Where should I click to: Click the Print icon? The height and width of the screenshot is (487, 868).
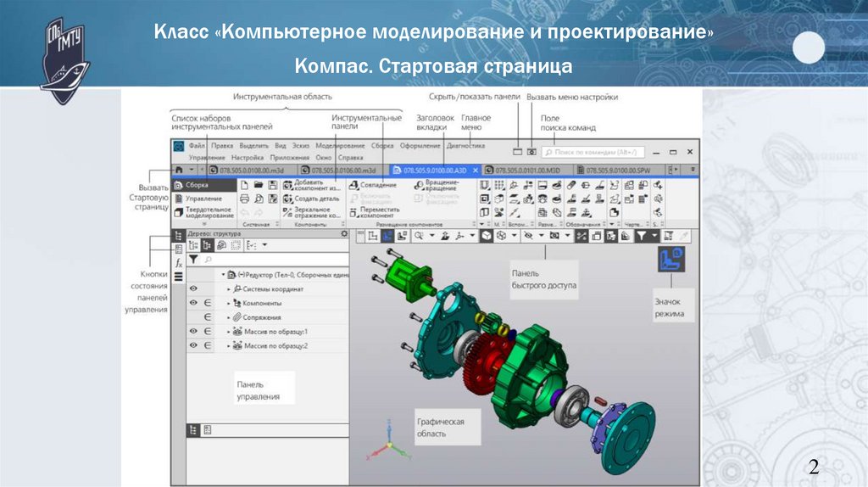pyautogui.click(x=245, y=199)
